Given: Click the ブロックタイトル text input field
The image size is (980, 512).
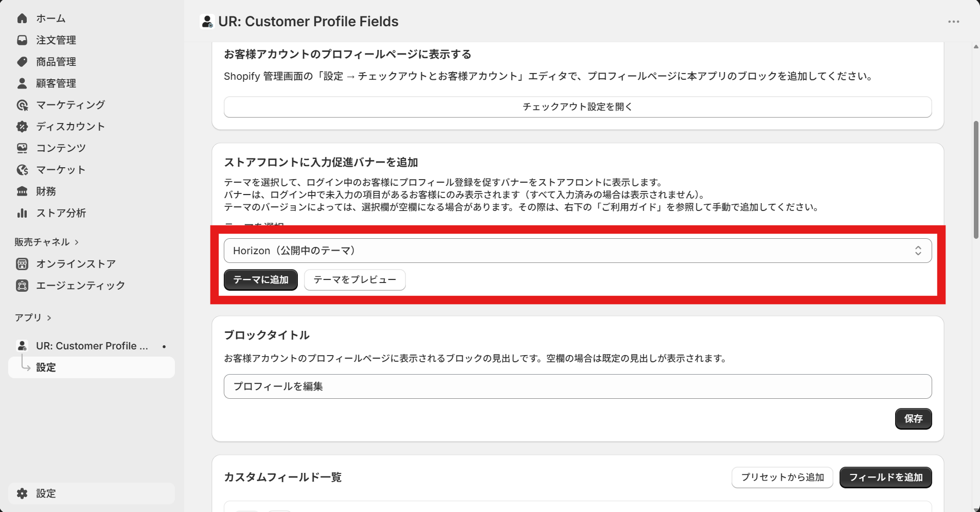Looking at the screenshot, I should tap(578, 386).
